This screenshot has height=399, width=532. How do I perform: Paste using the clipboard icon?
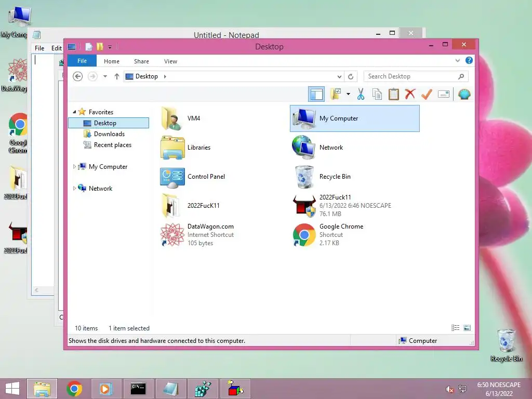pos(393,94)
